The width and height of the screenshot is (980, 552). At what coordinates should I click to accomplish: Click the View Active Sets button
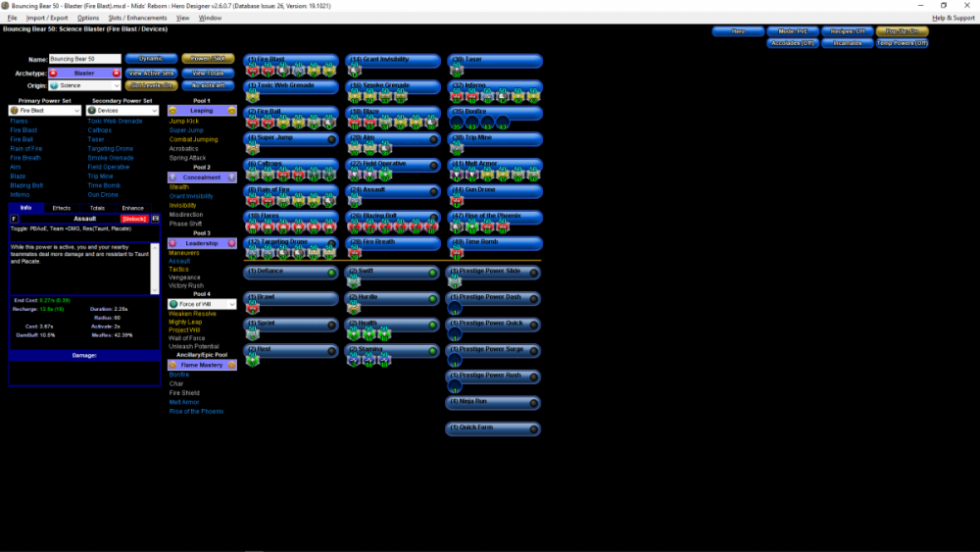pos(151,73)
